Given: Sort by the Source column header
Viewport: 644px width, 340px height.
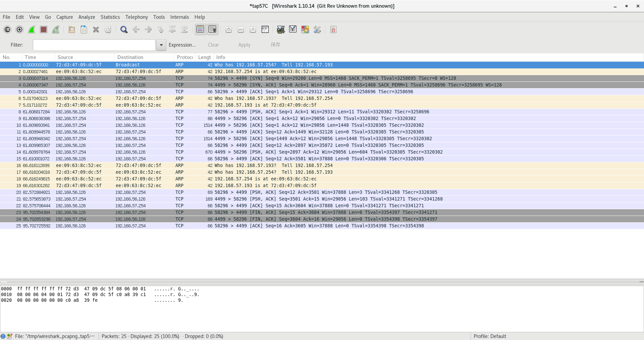Looking at the screenshot, I should coord(85,57).
